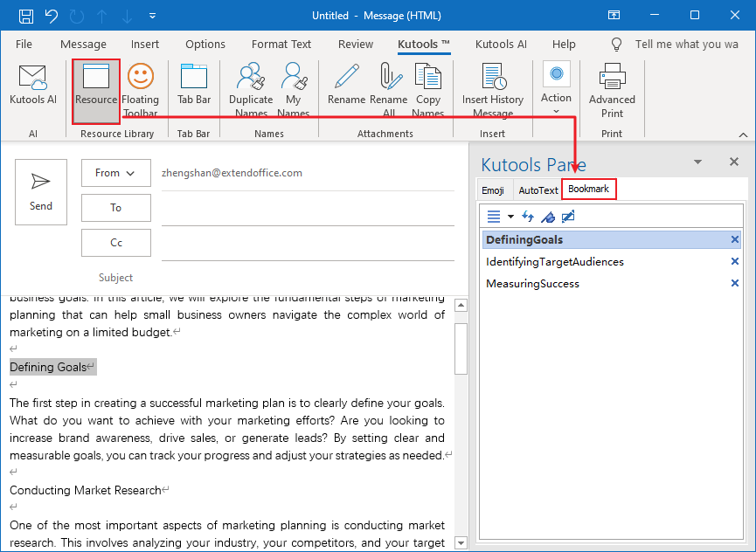Click the Defining Goals heading text
Screen dimensions: 756x552
coord(48,367)
